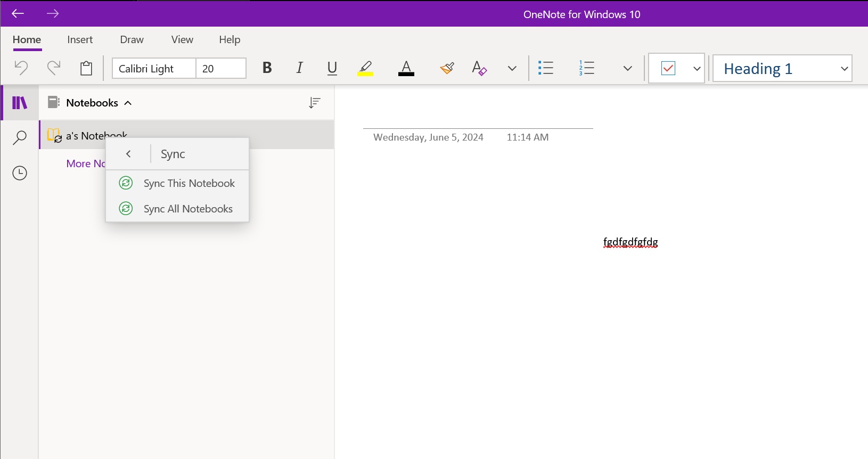This screenshot has height=459, width=868.
Task: Switch to the Insert tab
Action: [80, 40]
